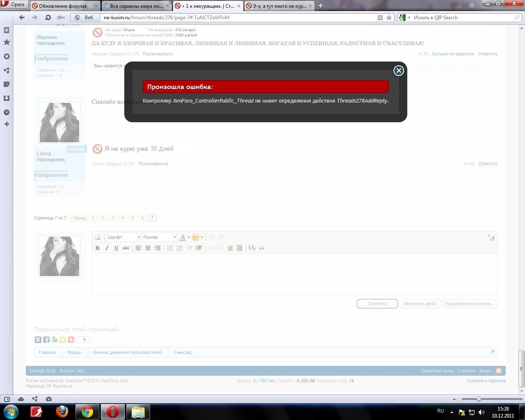Expand the text color dropdown arrow
This screenshot has height=420, width=525.
pyautogui.click(x=189, y=237)
